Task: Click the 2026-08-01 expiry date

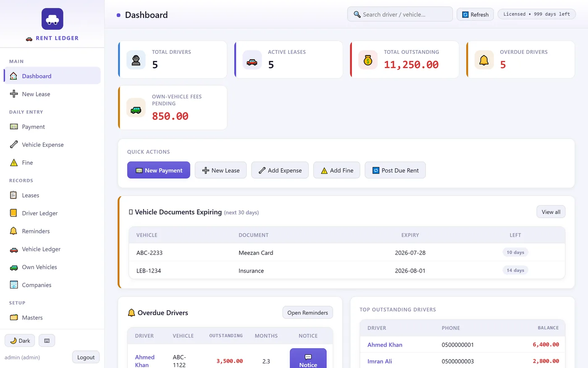Action: 410,270
